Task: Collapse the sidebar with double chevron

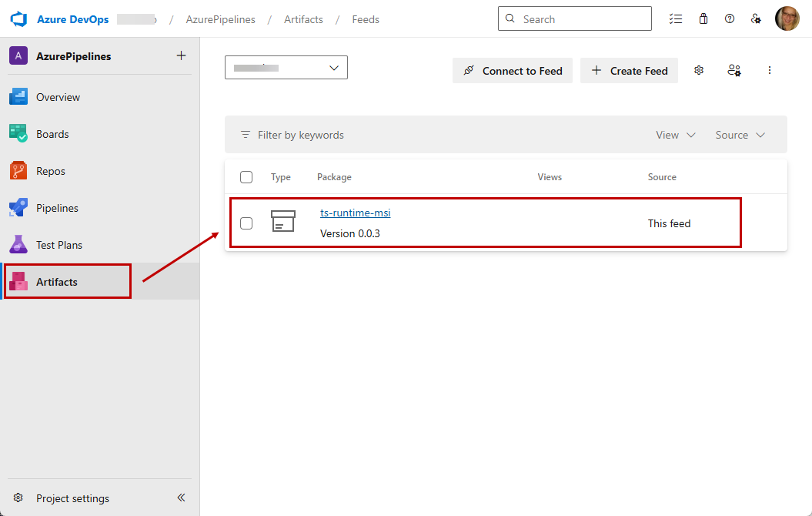Action: (181, 498)
